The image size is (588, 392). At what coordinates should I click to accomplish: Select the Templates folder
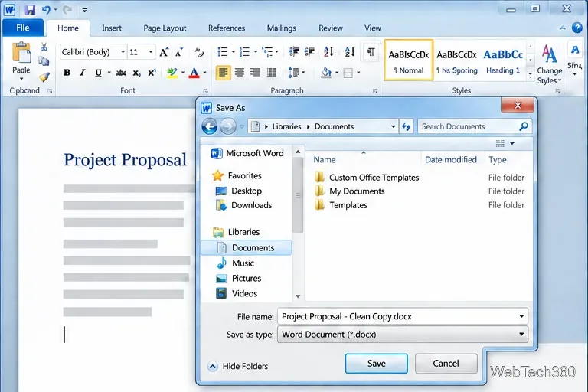(341, 205)
